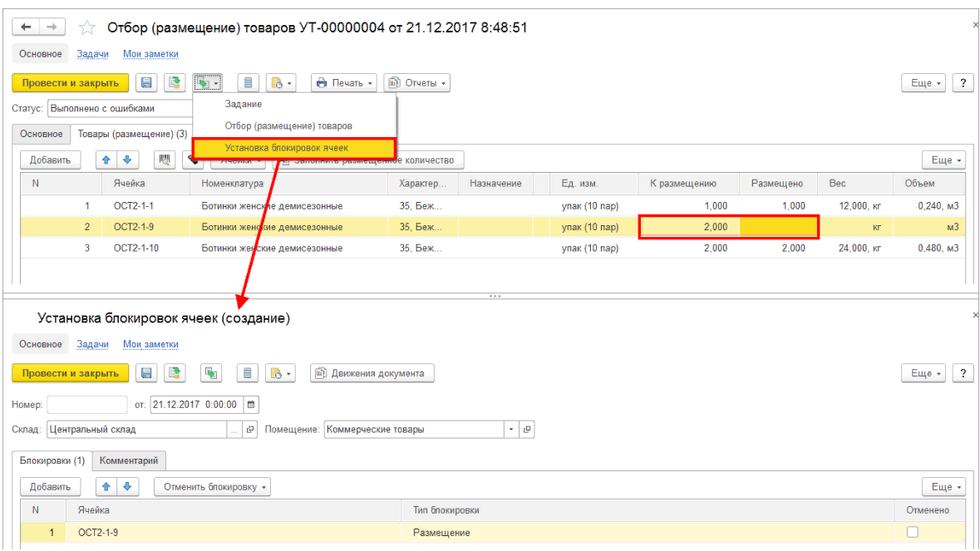The width and height of the screenshot is (980, 551).
Task: Choose Задание from the dropdown menu
Action: (x=244, y=104)
